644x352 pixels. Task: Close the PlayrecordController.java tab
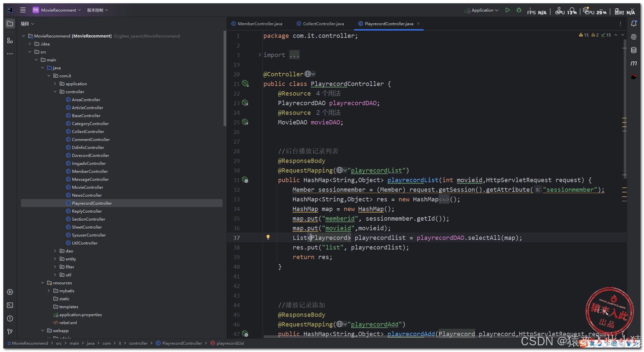pos(418,24)
